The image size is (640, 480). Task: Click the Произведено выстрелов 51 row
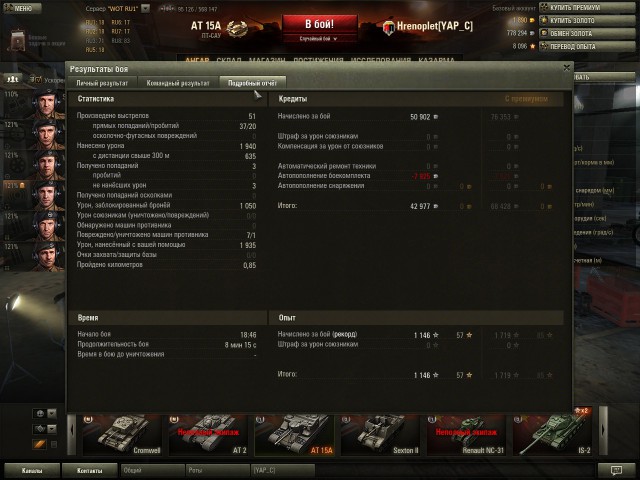coord(167,116)
